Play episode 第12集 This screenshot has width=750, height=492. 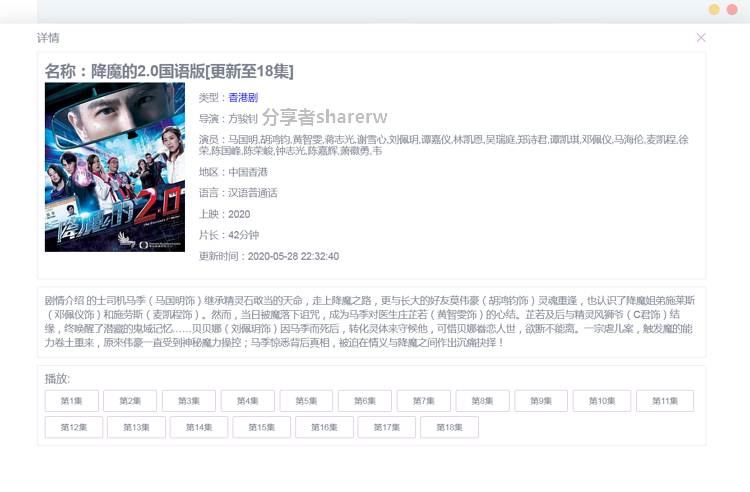[74, 427]
